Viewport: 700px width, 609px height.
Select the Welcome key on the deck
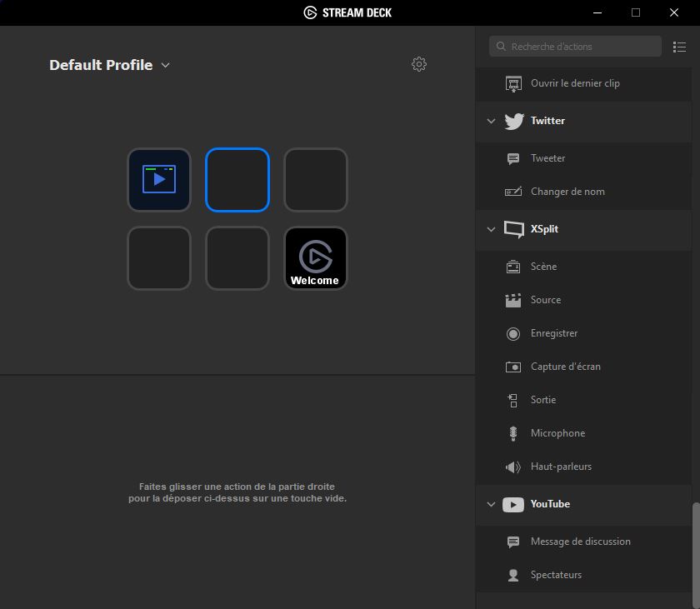point(316,258)
